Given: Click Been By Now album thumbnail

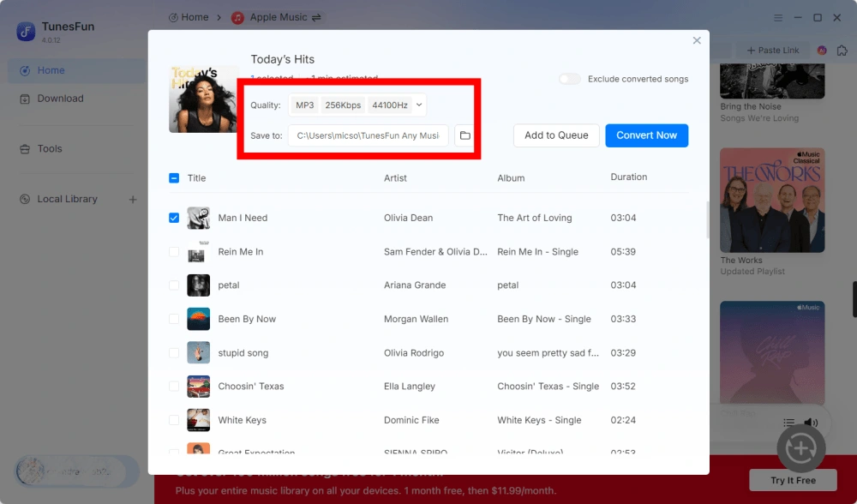Looking at the screenshot, I should tap(199, 319).
